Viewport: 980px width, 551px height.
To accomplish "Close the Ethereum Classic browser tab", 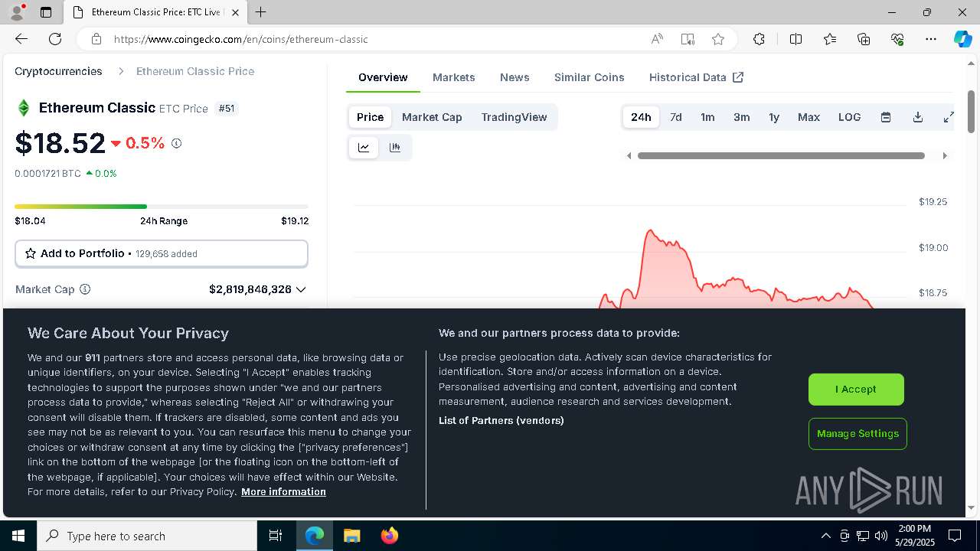I will [235, 12].
